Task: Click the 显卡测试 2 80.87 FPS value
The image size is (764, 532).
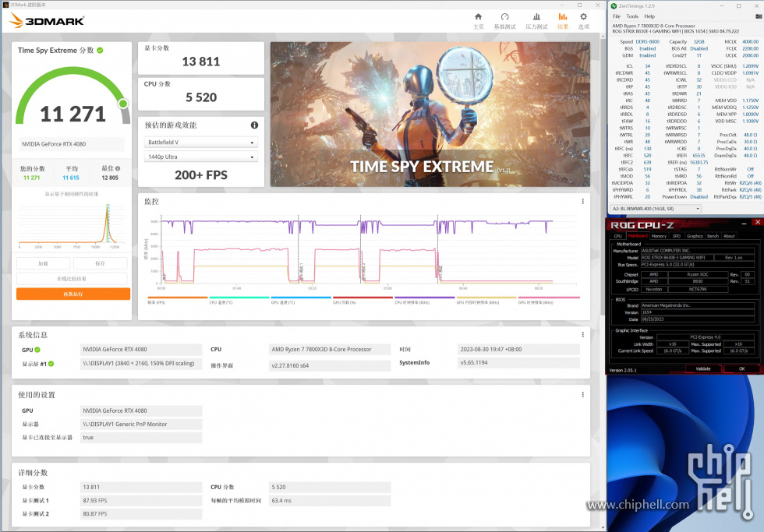Action: [141, 513]
